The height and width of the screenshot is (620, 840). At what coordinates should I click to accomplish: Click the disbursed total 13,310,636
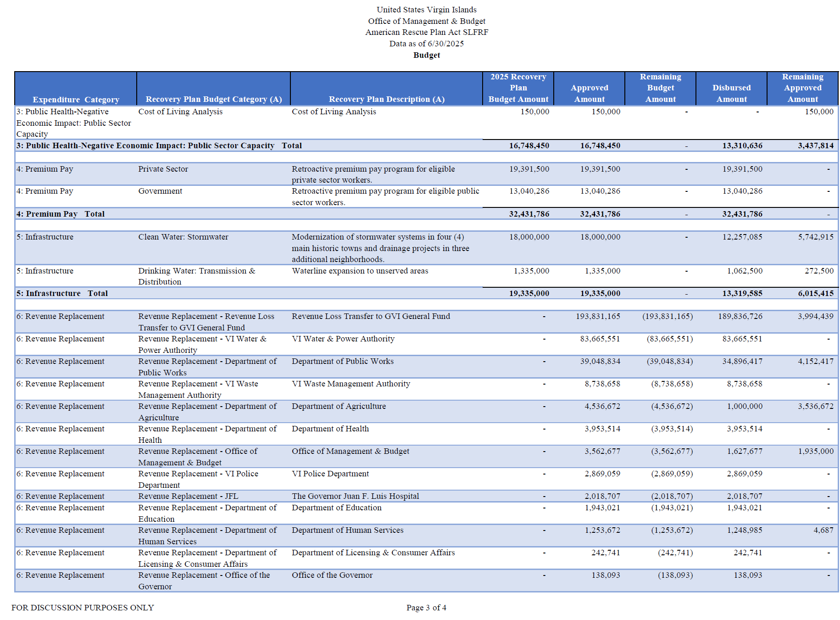point(742,145)
